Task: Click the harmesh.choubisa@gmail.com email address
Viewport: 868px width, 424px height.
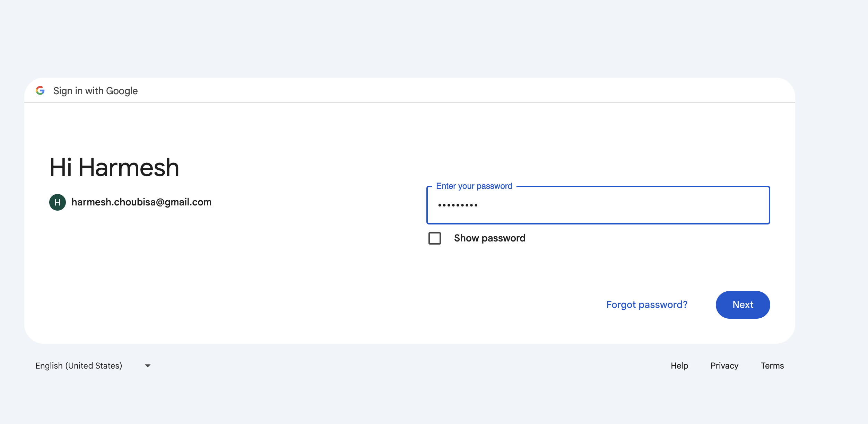Action: coord(141,202)
